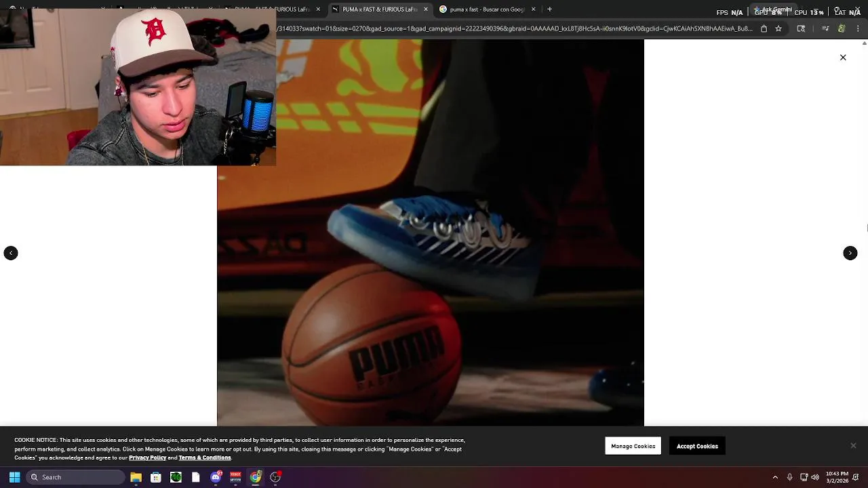Open the Windows Start menu
The height and width of the screenshot is (488, 868).
coord(14,477)
